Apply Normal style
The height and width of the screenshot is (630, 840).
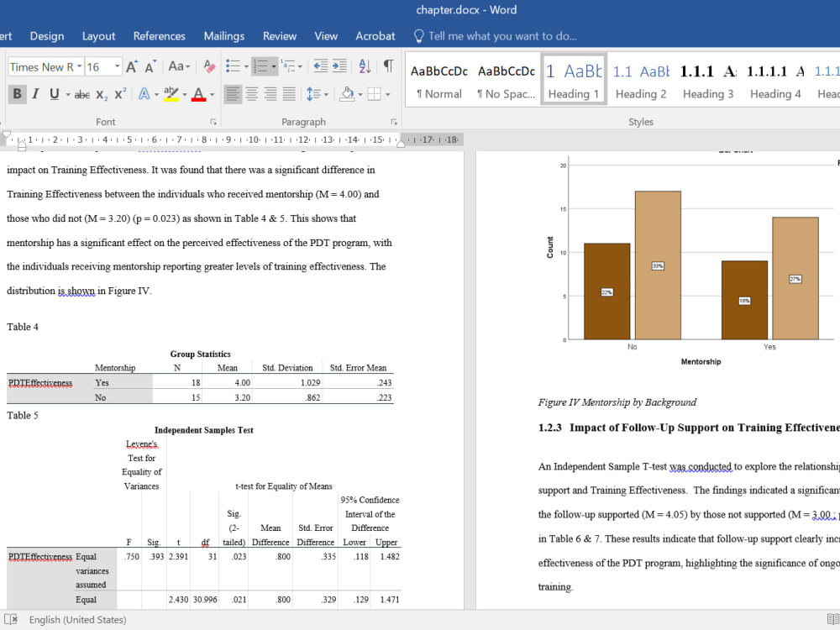point(439,81)
